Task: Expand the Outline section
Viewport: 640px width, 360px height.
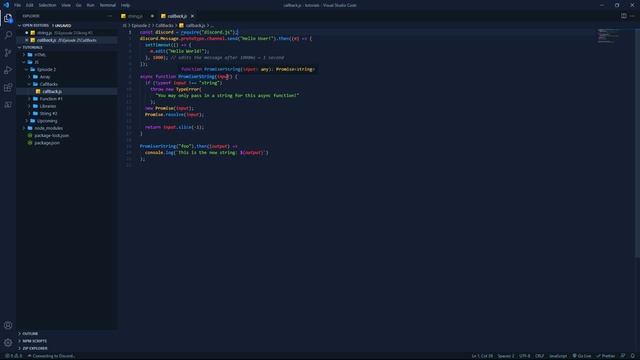Action: pyautogui.click(x=67, y=333)
